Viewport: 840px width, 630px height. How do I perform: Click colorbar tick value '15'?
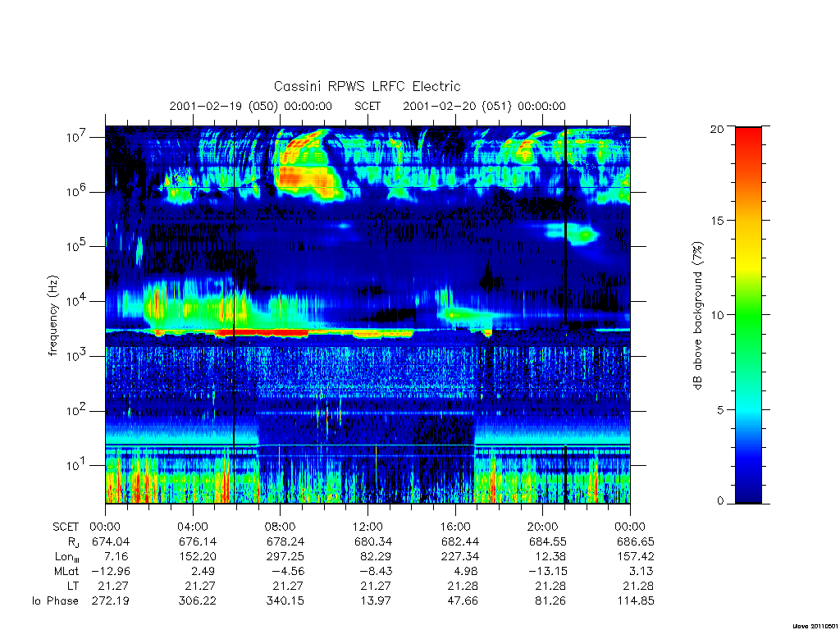pos(717,221)
